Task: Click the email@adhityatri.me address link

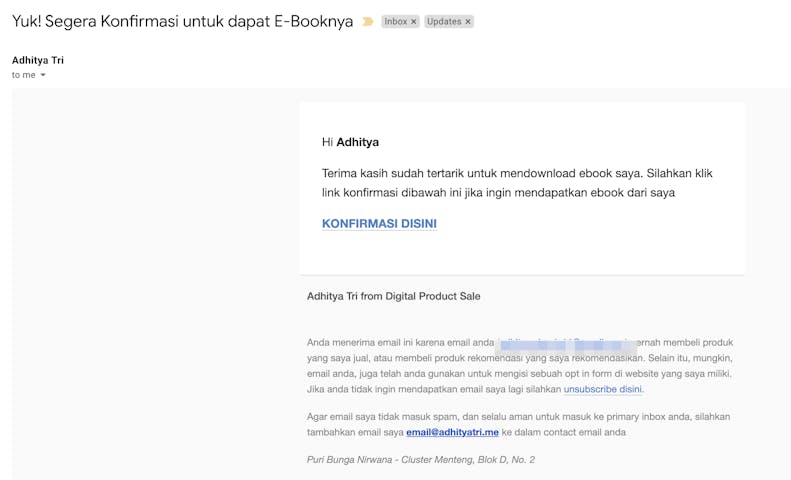Action: click(452, 432)
